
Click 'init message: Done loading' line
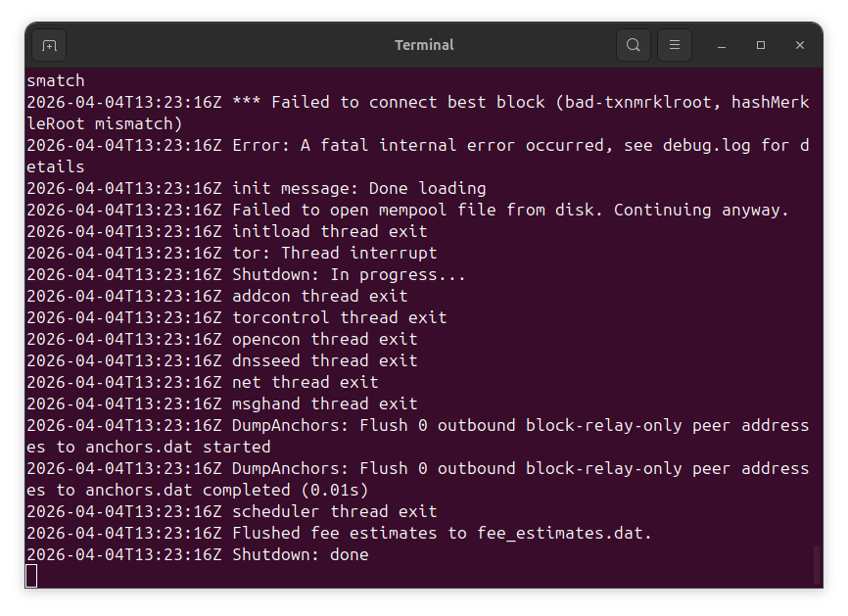coord(358,188)
